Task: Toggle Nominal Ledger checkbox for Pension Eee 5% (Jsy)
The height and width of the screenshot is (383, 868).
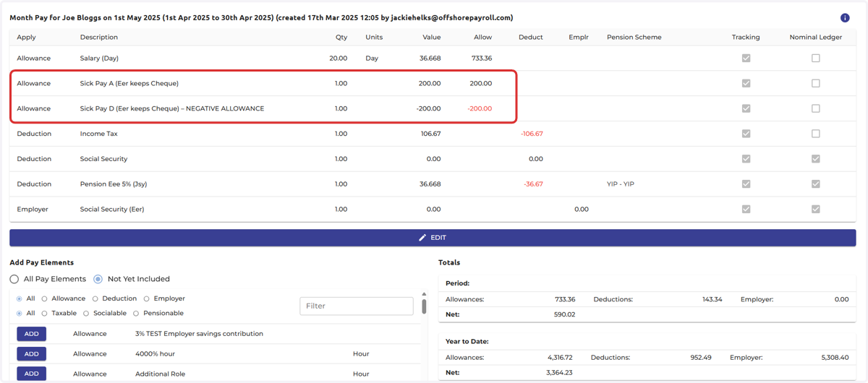Action: [x=816, y=184]
